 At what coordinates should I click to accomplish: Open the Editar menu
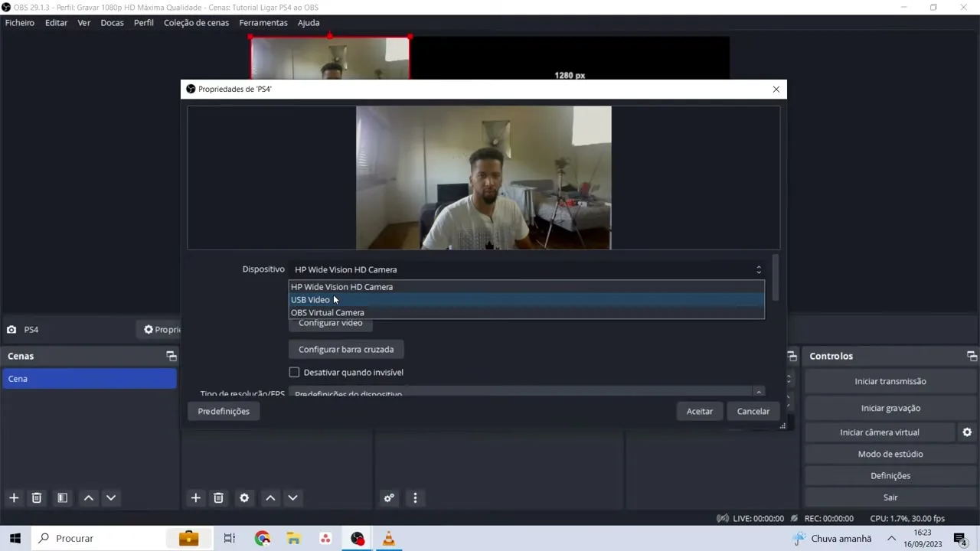[56, 22]
